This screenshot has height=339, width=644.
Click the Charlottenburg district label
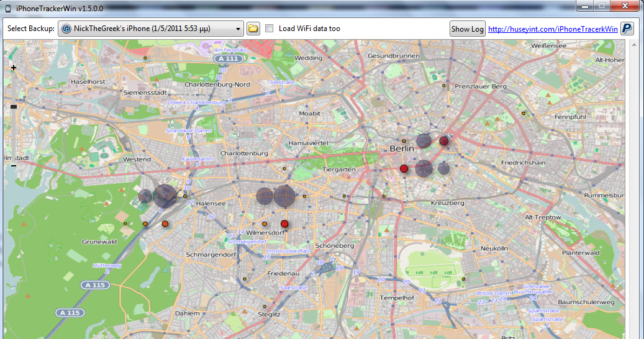pos(244,153)
